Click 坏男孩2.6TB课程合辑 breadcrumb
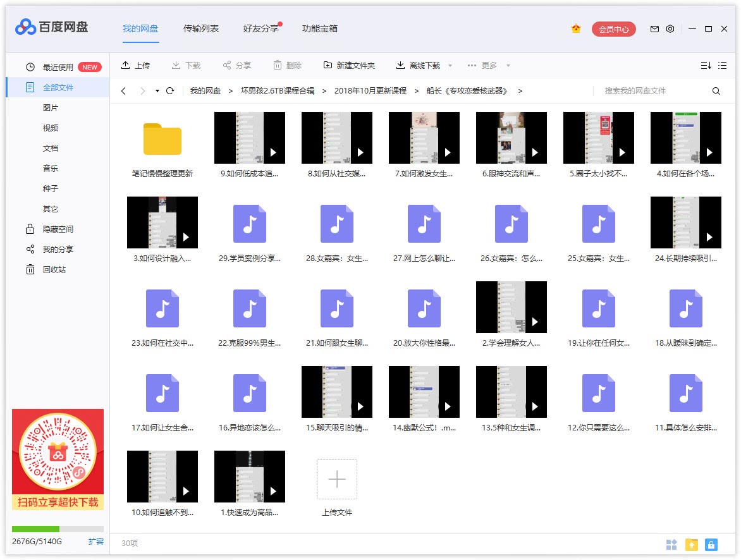The image size is (741, 560). 278,91
